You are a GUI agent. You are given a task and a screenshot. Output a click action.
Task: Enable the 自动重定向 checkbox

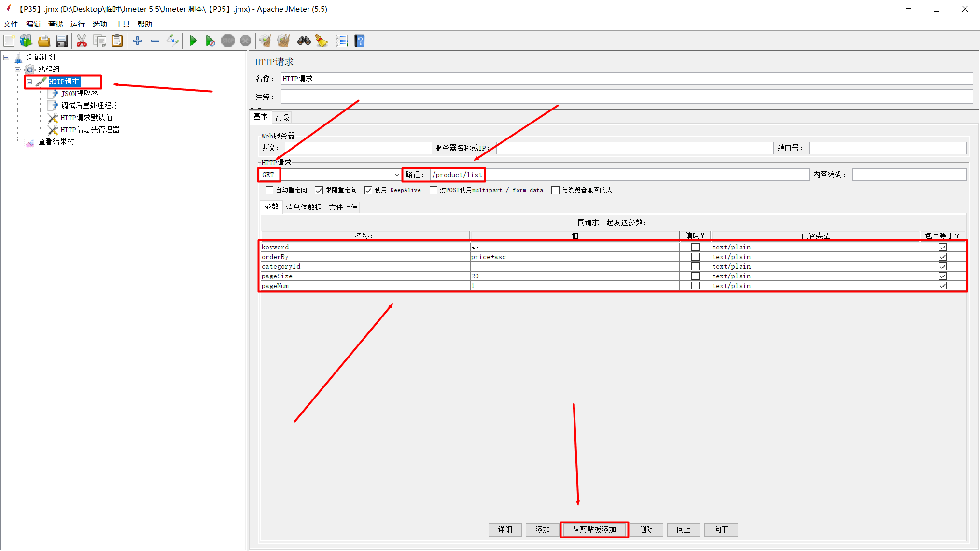pos(269,190)
